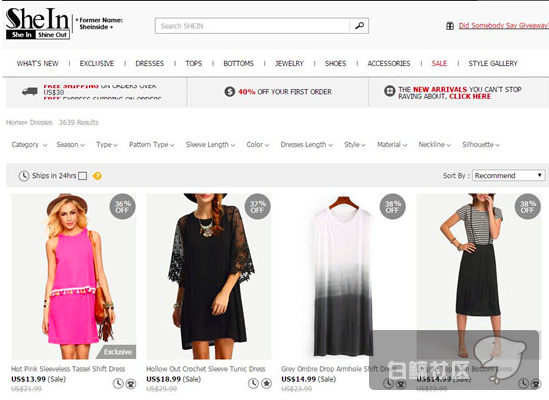The width and height of the screenshot is (549, 400).
Task: Click phone icon under Hot Pink Tassel dress
Action: 131,384
